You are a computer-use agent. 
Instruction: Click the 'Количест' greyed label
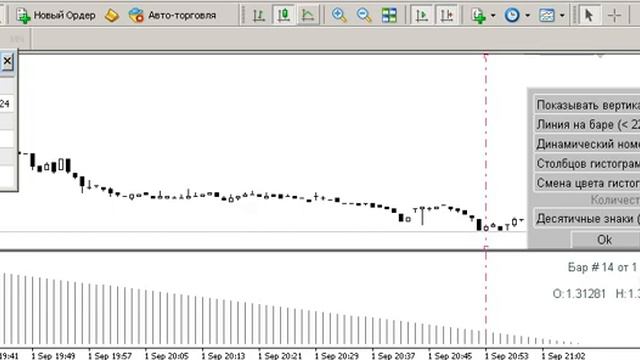[x=615, y=200]
